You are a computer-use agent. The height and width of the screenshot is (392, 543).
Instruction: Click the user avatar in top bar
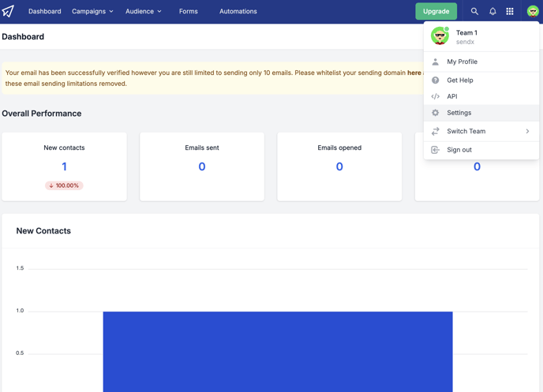533,11
